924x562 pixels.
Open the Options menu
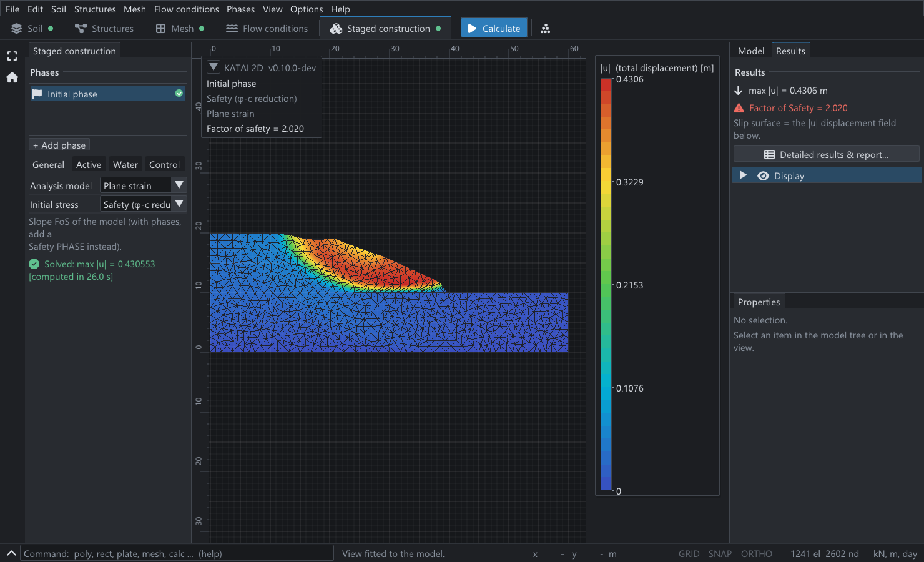click(x=307, y=9)
